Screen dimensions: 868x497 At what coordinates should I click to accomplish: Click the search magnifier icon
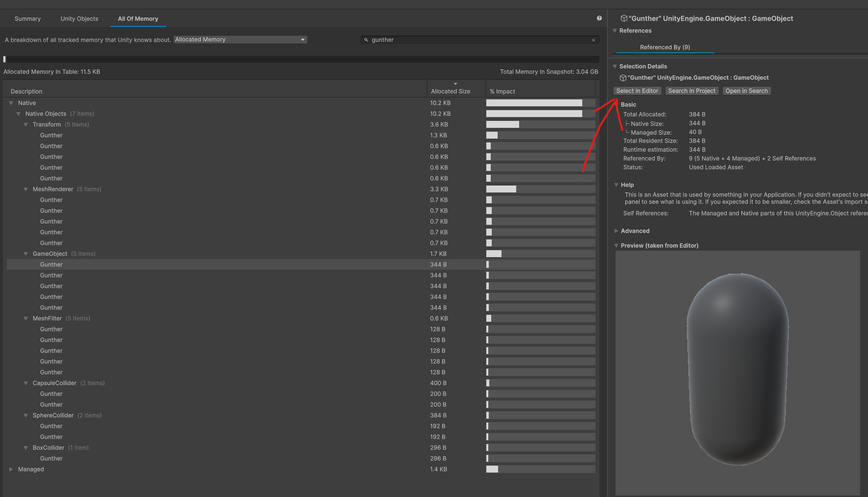(x=366, y=40)
